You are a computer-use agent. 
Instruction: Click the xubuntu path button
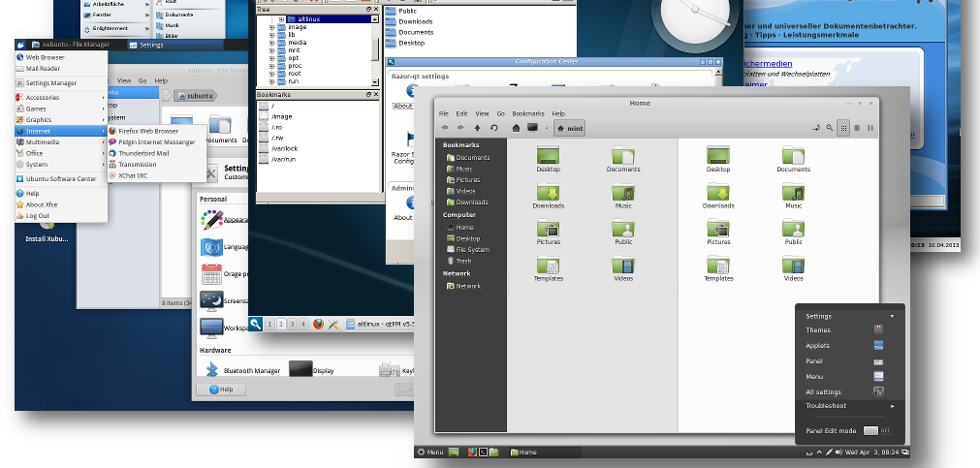pyautogui.click(x=196, y=96)
